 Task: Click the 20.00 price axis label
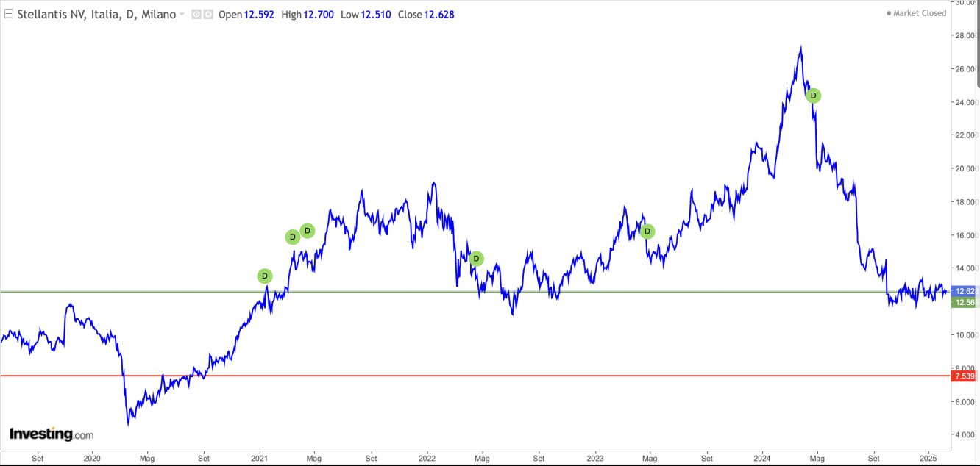click(x=966, y=168)
